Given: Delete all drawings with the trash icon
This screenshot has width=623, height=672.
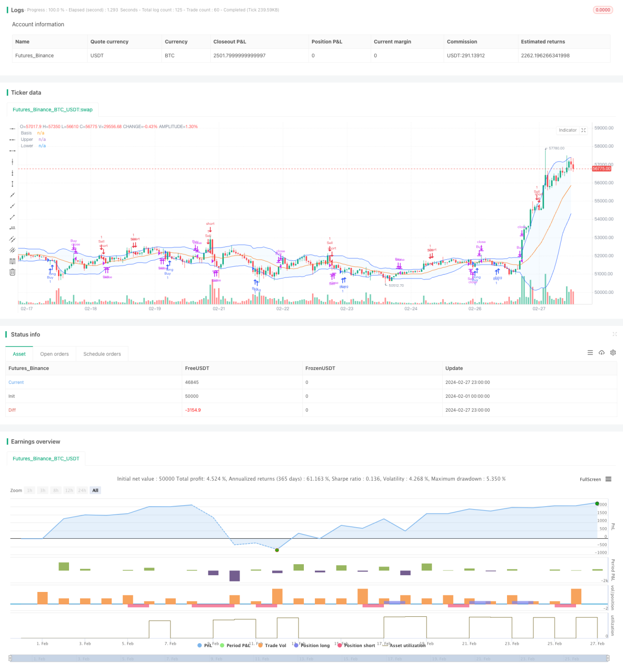Looking at the screenshot, I should [12, 272].
